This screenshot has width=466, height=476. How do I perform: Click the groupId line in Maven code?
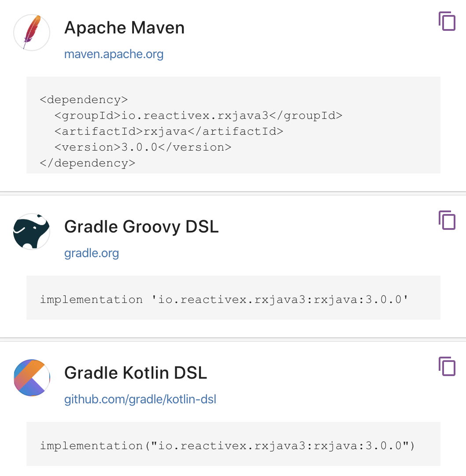(198, 116)
